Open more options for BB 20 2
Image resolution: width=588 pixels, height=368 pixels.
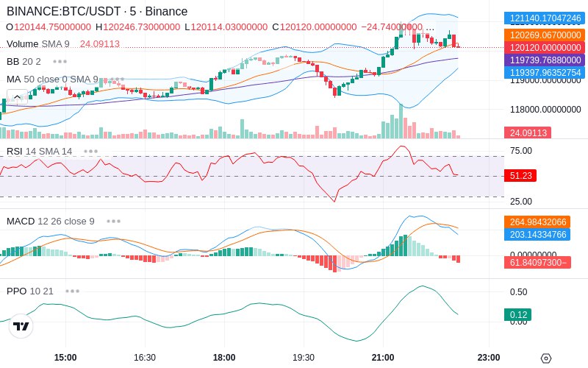pos(60,62)
